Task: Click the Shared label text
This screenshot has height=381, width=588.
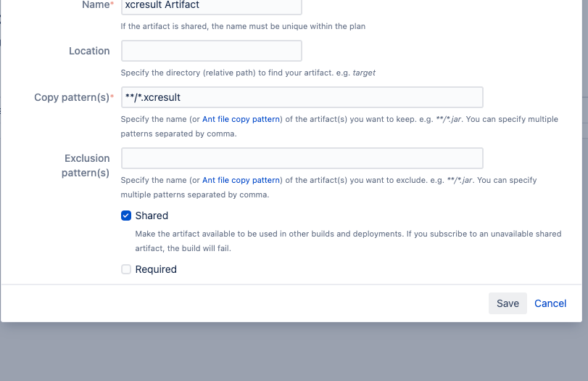Action: [x=152, y=216]
